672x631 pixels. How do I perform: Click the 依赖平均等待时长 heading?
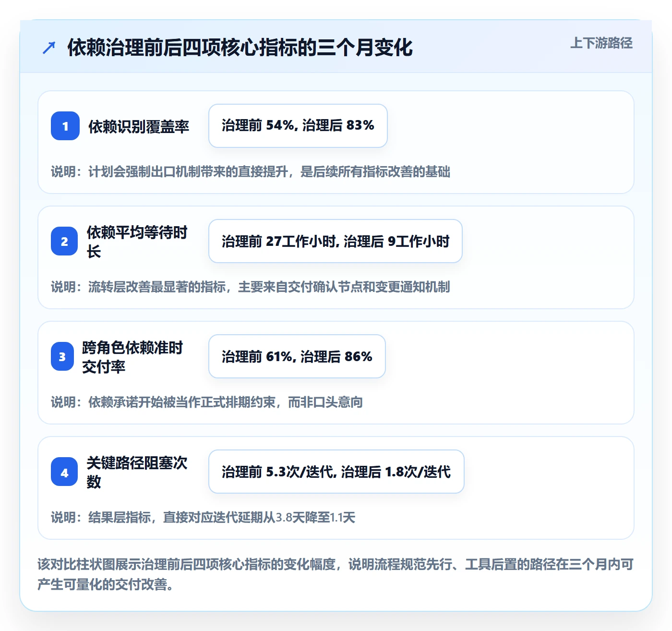point(137,242)
